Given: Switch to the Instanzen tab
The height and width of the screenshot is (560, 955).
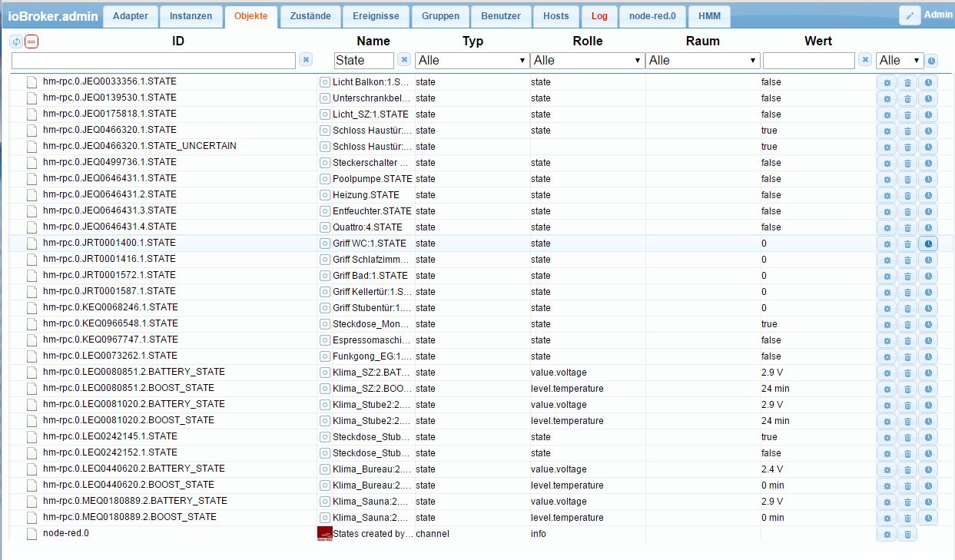Looking at the screenshot, I should coord(191,16).
